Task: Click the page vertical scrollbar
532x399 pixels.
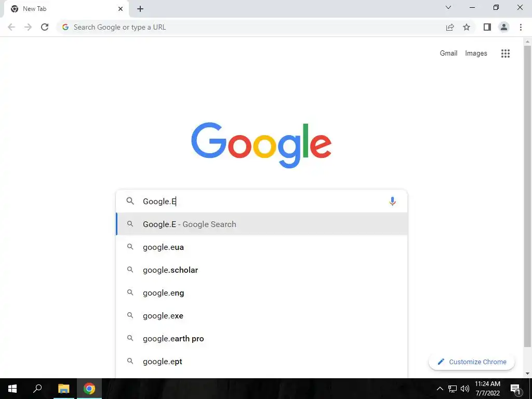Action: click(x=527, y=197)
